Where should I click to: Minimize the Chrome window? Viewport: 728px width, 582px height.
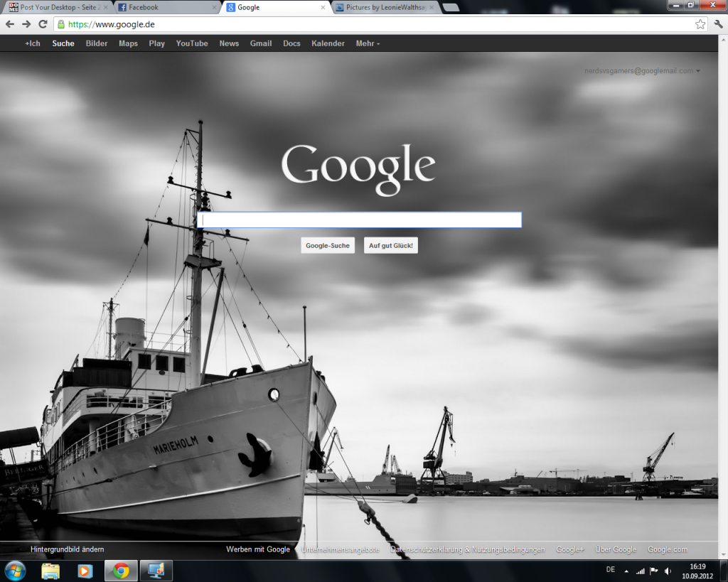tap(676, 5)
